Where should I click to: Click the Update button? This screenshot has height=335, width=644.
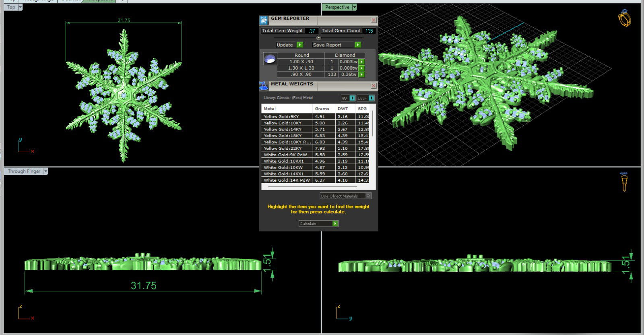(x=286, y=45)
